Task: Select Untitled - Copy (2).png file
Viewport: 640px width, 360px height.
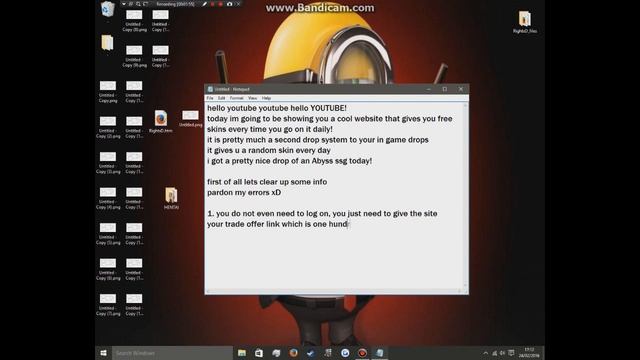Action: [108, 127]
